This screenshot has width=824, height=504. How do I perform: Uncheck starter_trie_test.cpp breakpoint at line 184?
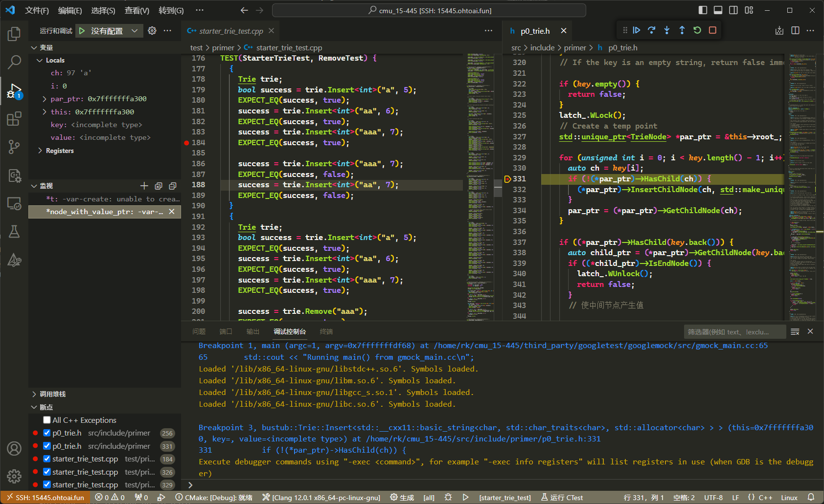[x=47, y=459]
